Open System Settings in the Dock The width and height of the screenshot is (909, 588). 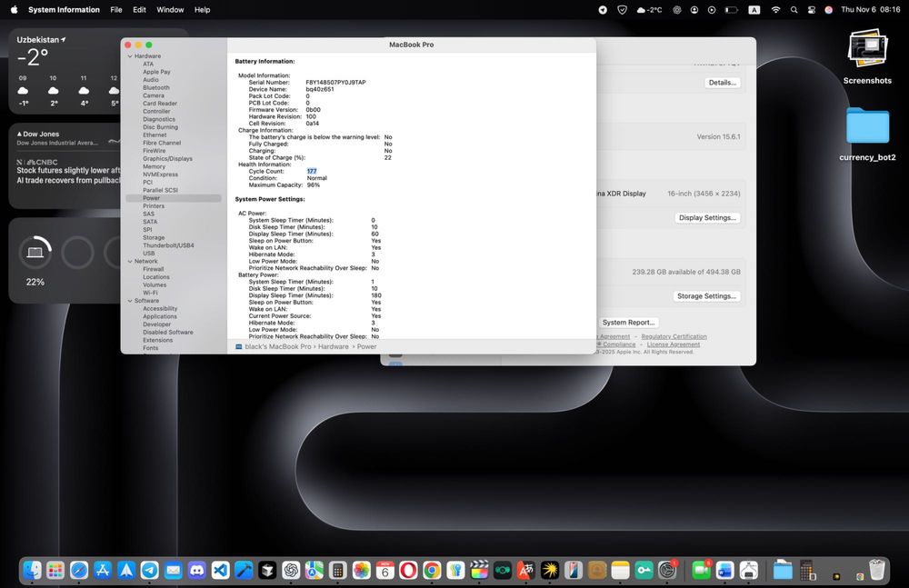click(667, 571)
